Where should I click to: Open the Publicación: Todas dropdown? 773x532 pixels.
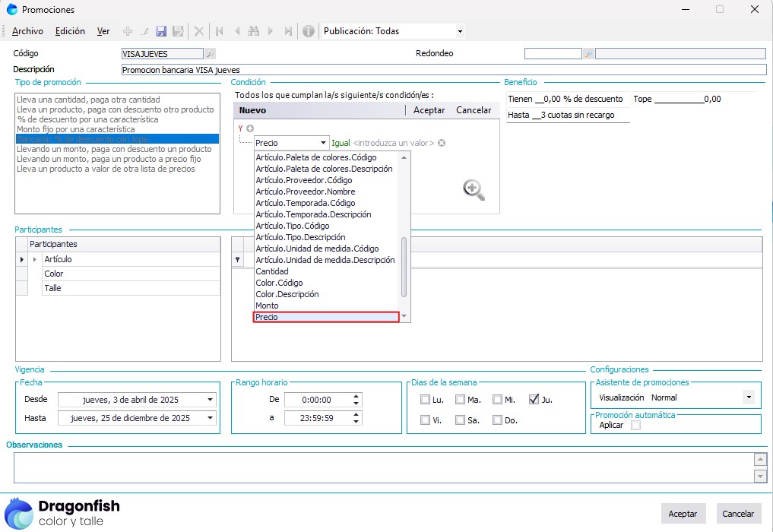point(460,31)
